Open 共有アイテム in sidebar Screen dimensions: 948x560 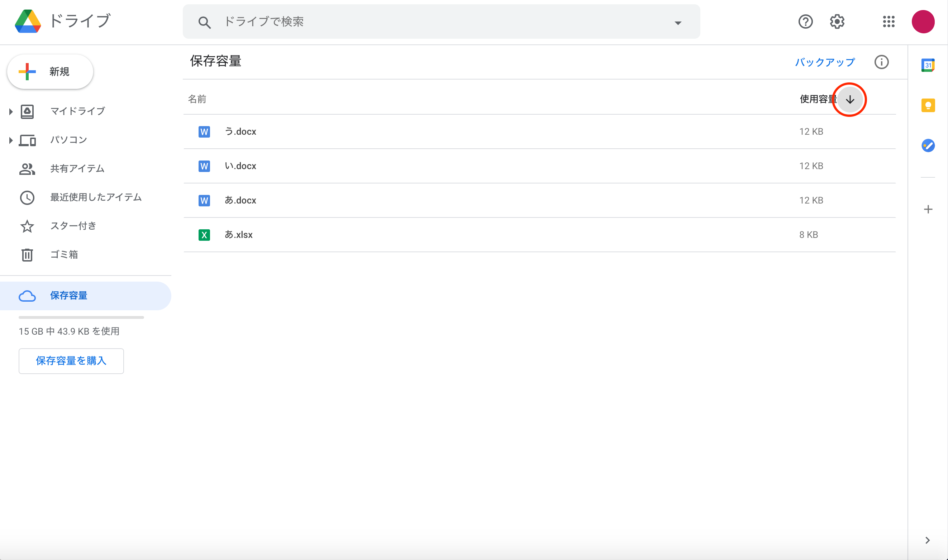click(77, 169)
